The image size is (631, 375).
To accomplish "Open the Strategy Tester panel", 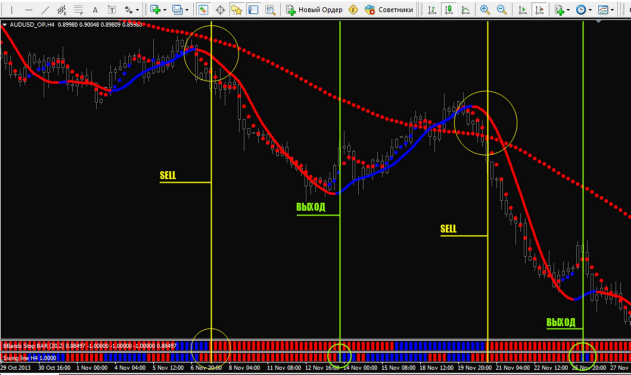I will (270, 10).
